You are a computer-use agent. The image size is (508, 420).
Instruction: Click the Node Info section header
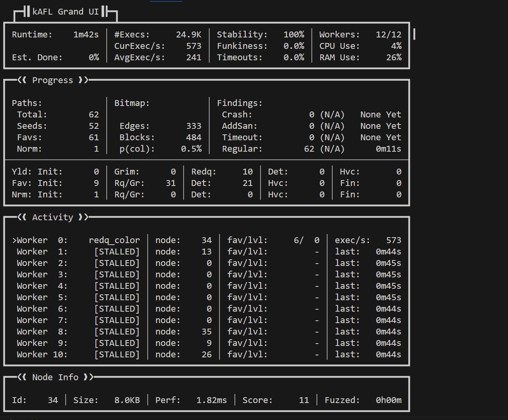click(55, 377)
